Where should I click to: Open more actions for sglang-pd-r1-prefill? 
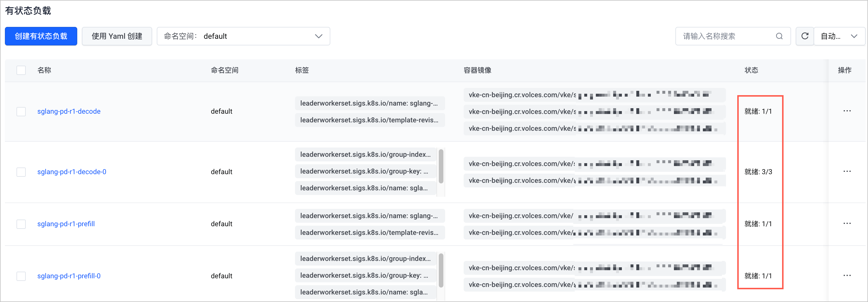click(847, 224)
